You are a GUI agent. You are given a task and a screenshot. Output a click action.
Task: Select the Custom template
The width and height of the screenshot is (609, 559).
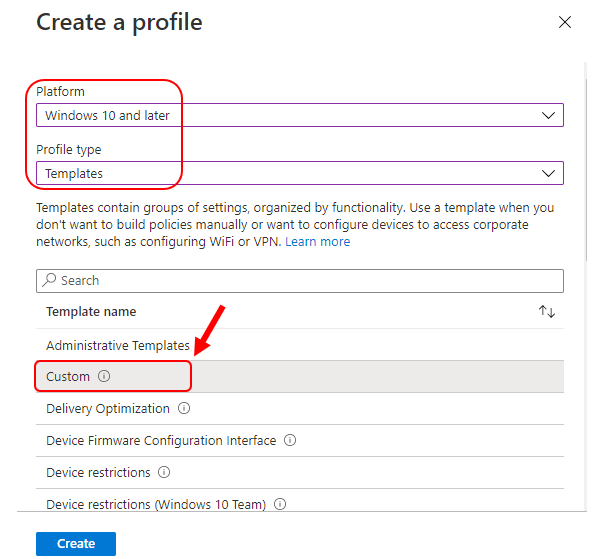299,376
